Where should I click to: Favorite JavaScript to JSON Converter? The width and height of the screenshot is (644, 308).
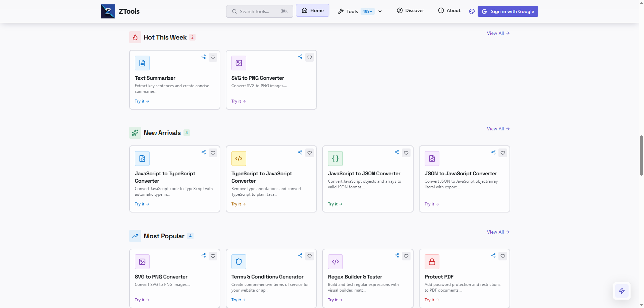pos(406,153)
